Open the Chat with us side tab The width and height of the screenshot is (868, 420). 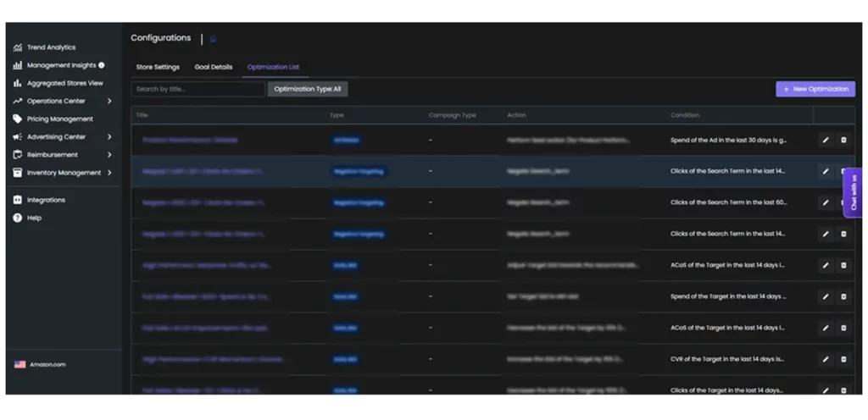[x=854, y=192]
